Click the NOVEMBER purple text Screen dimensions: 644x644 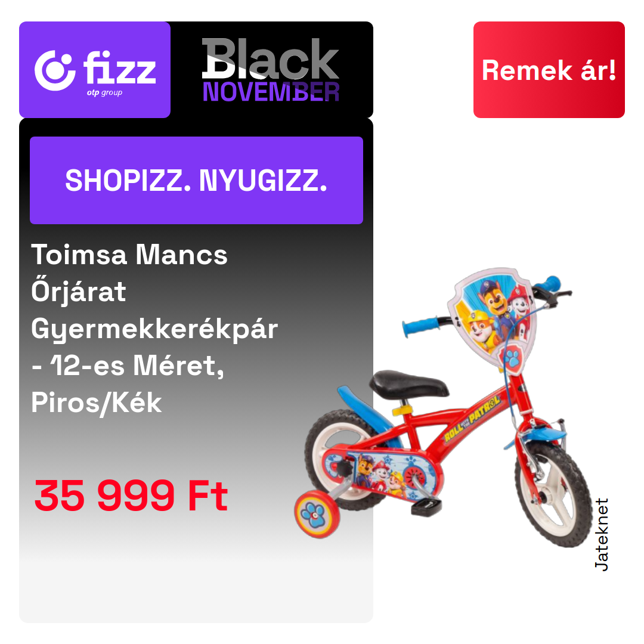tap(271, 92)
